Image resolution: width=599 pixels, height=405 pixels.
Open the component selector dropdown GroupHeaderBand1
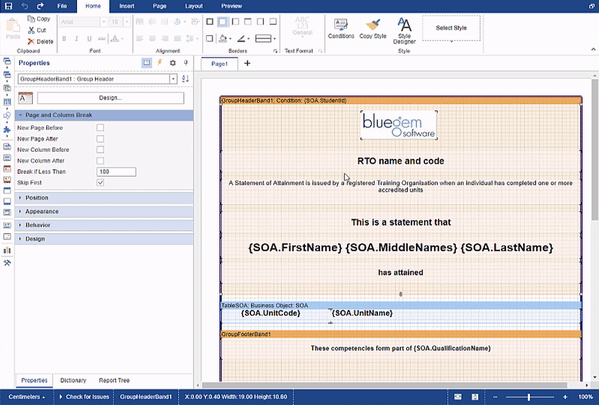click(x=173, y=79)
